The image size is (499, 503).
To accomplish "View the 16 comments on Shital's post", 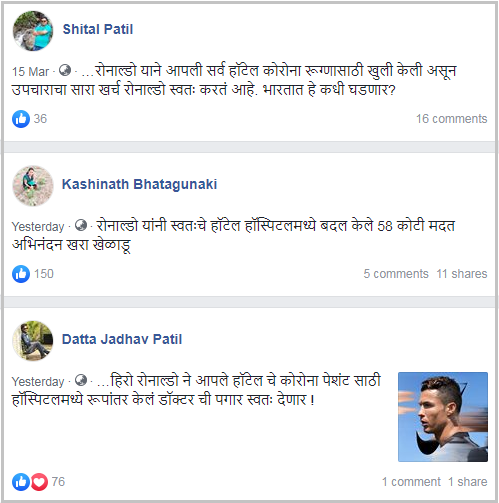I will (x=452, y=119).
